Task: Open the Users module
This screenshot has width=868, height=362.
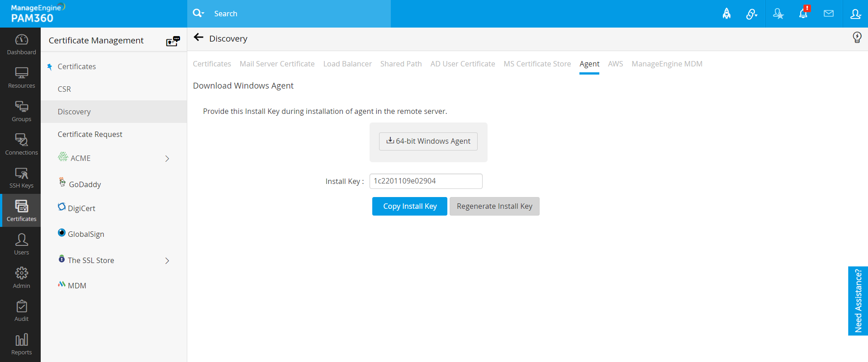Action: click(x=21, y=244)
